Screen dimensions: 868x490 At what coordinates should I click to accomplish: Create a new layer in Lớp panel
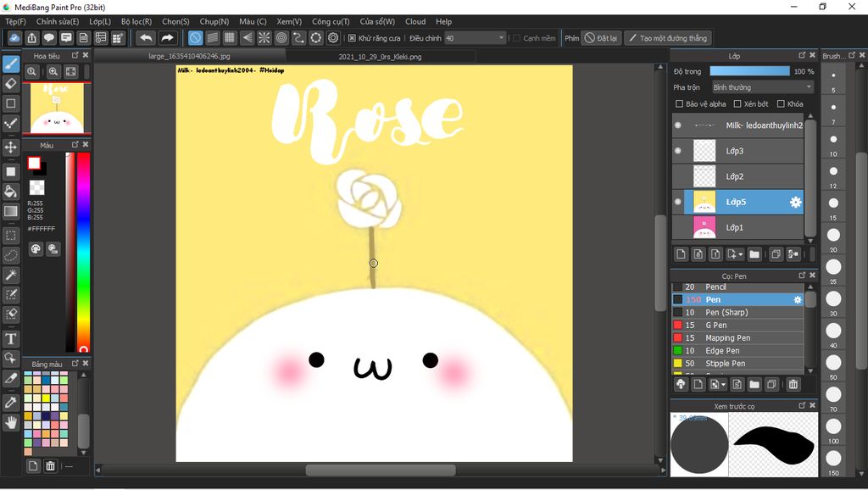coord(681,254)
